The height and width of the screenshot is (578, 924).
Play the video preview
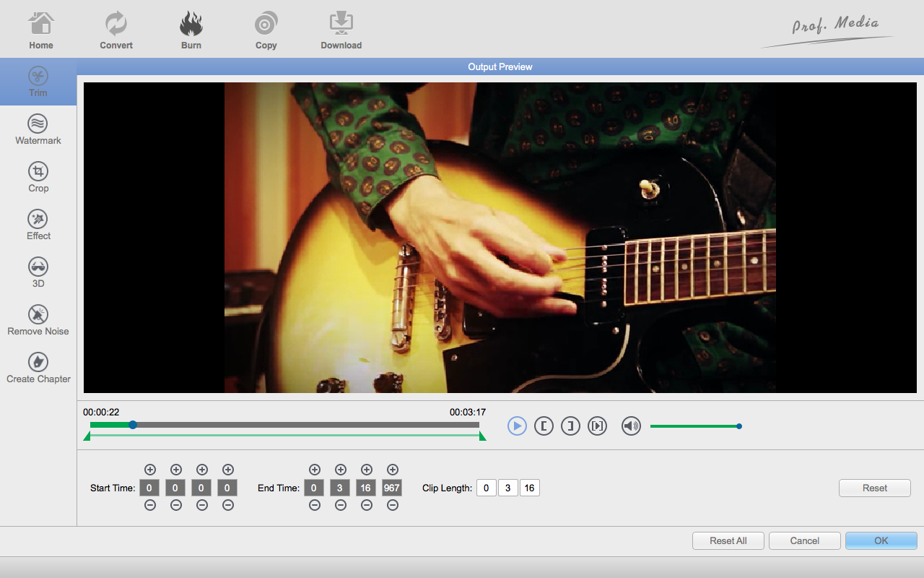[x=517, y=426]
